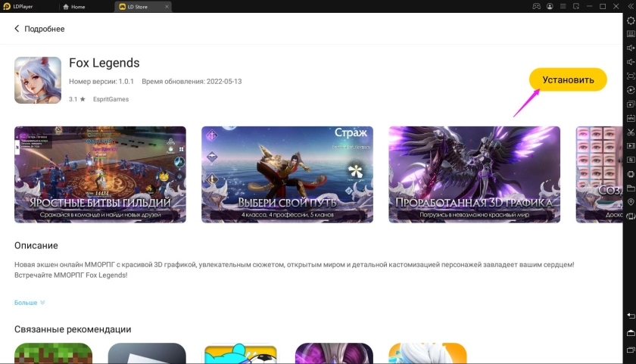Click the scissors screenshot icon

coord(631,132)
